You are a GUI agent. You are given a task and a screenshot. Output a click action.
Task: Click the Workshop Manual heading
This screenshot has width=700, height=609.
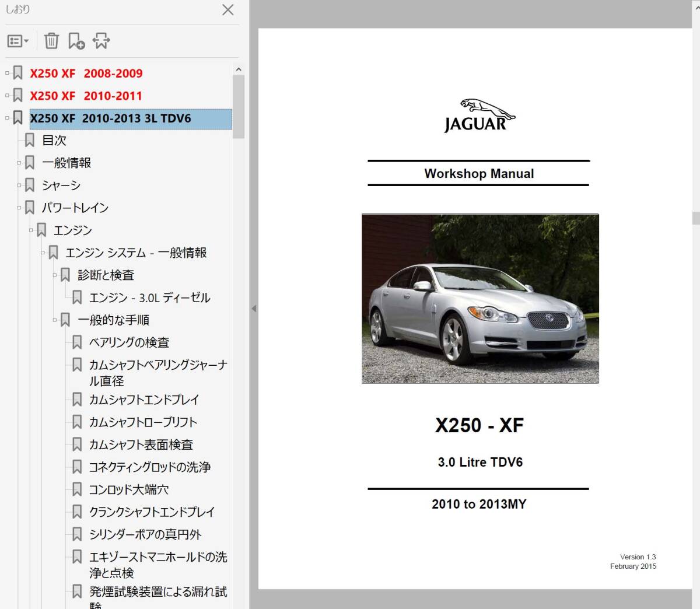479,174
